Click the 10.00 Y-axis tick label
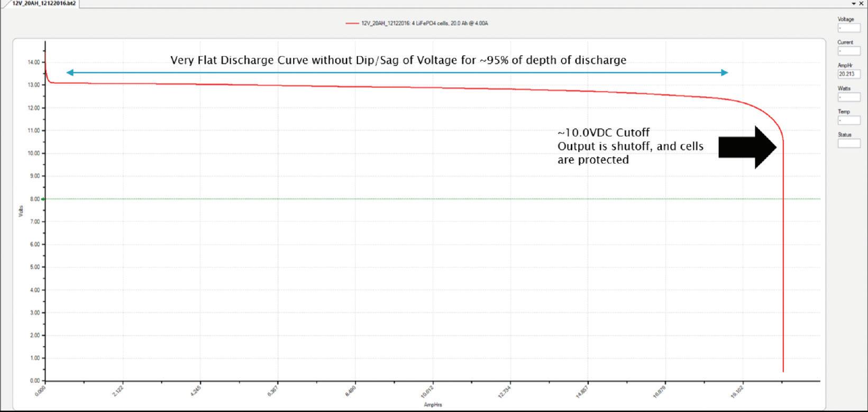This screenshot has height=412, width=868. point(33,153)
